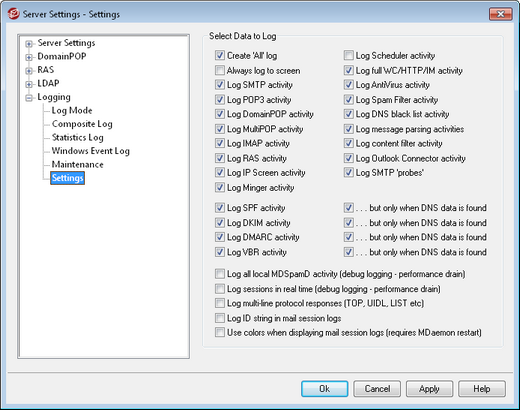Viewport: 520px width, 410px height.
Task: Expand the Server Settings tree node
Action: (29, 44)
